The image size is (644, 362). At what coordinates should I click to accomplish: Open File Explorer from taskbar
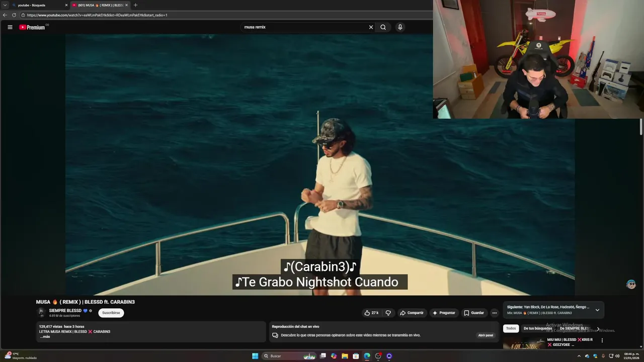coord(345,356)
